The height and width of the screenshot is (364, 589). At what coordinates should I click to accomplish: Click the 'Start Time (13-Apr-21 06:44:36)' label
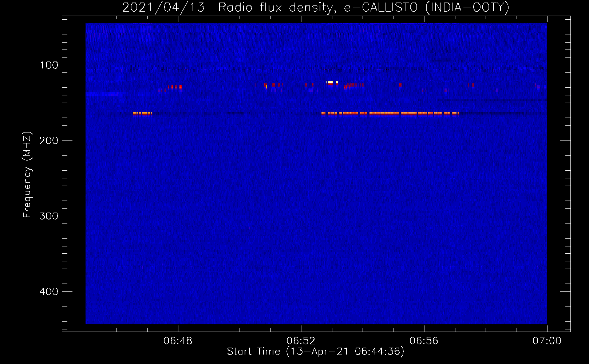click(x=316, y=352)
